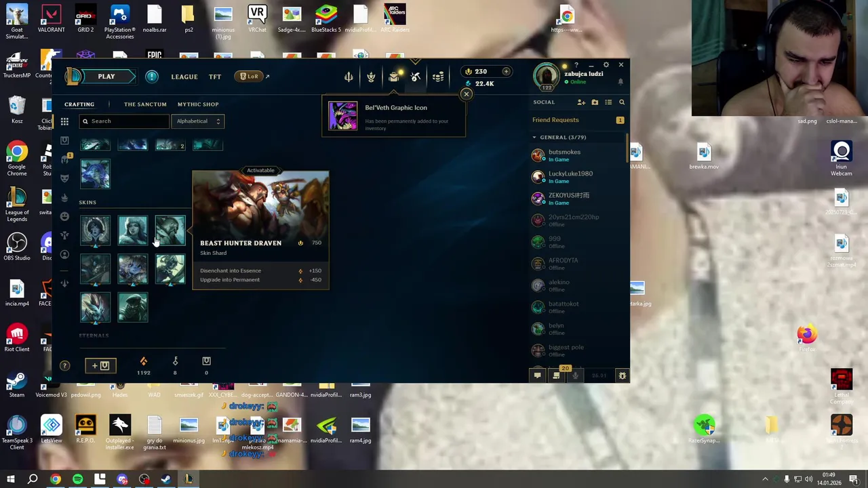The width and height of the screenshot is (868, 488).
Task: Dismiss the Bel'Veth Graphic Icon notification
Action: pyautogui.click(x=466, y=94)
